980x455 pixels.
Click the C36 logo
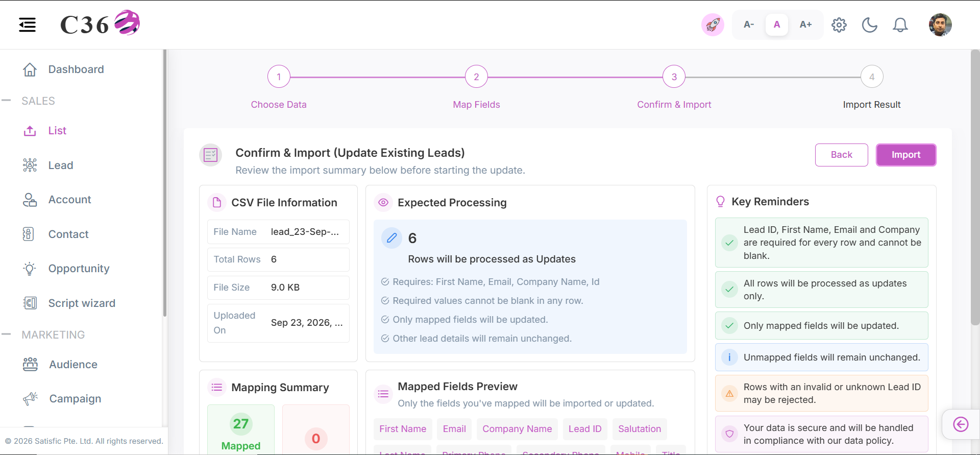click(100, 23)
